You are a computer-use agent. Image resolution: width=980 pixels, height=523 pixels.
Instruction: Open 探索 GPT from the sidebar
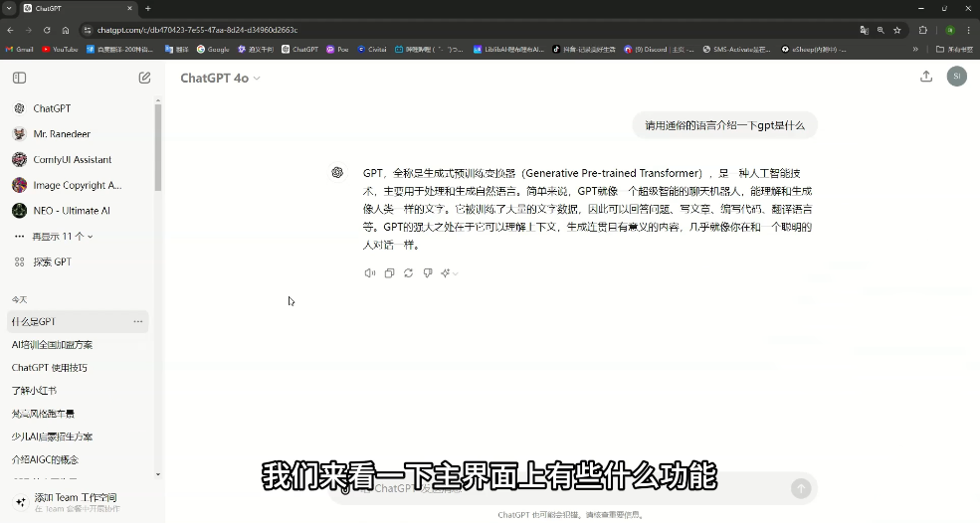point(52,262)
